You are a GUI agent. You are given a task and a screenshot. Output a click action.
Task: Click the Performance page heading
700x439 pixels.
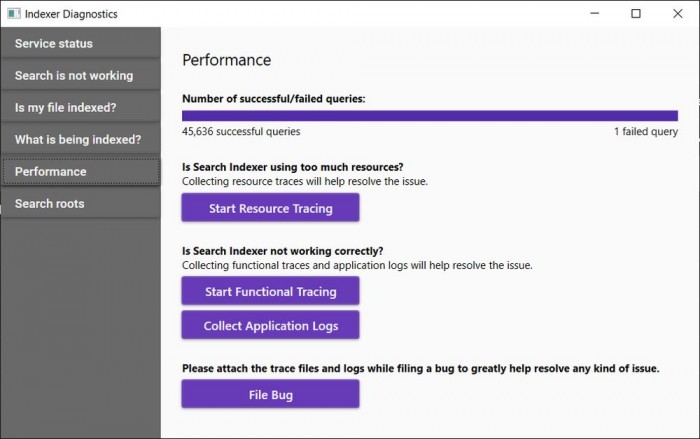226,60
